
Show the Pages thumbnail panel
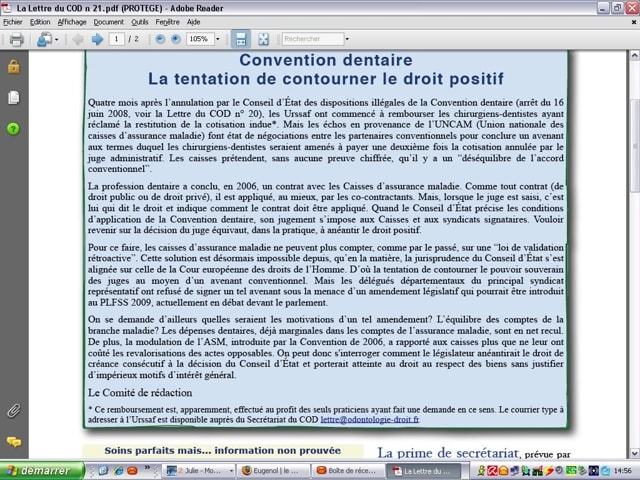tap(13, 97)
